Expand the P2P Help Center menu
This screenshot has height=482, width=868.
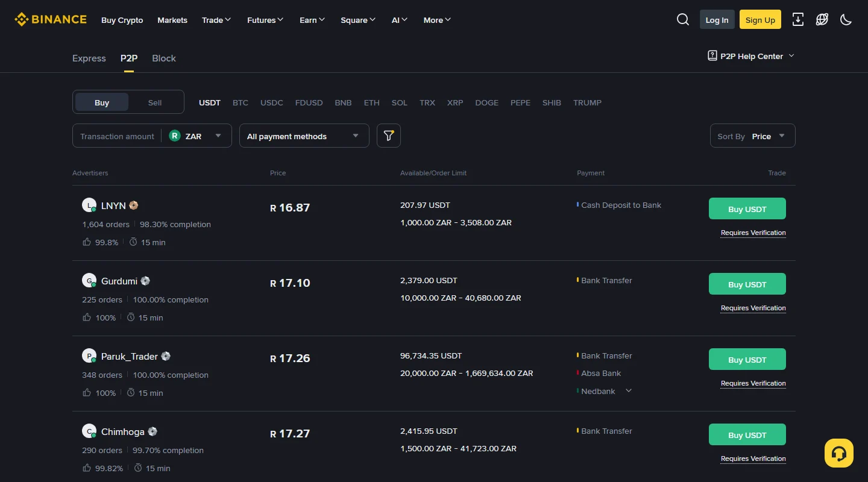pos(791,56)
